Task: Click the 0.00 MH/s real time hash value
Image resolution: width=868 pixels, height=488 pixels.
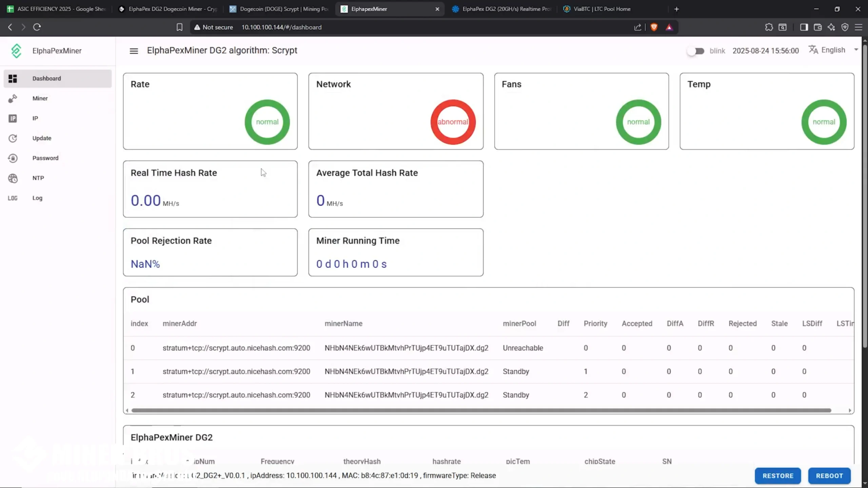Action: coord(155,201)
